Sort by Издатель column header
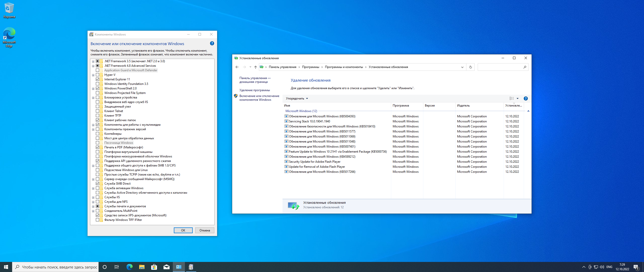644x272 pixels. click(479, 106)
